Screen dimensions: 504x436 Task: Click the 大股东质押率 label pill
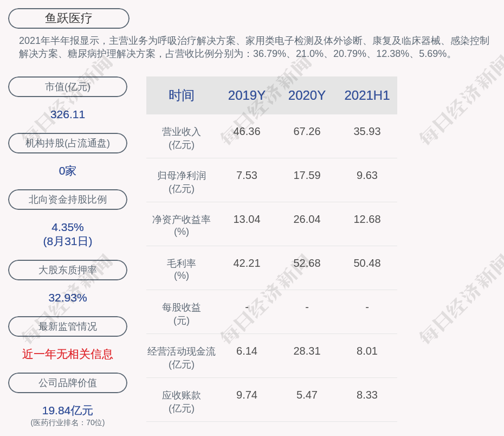pyautogui.click(x=68, y=270)
